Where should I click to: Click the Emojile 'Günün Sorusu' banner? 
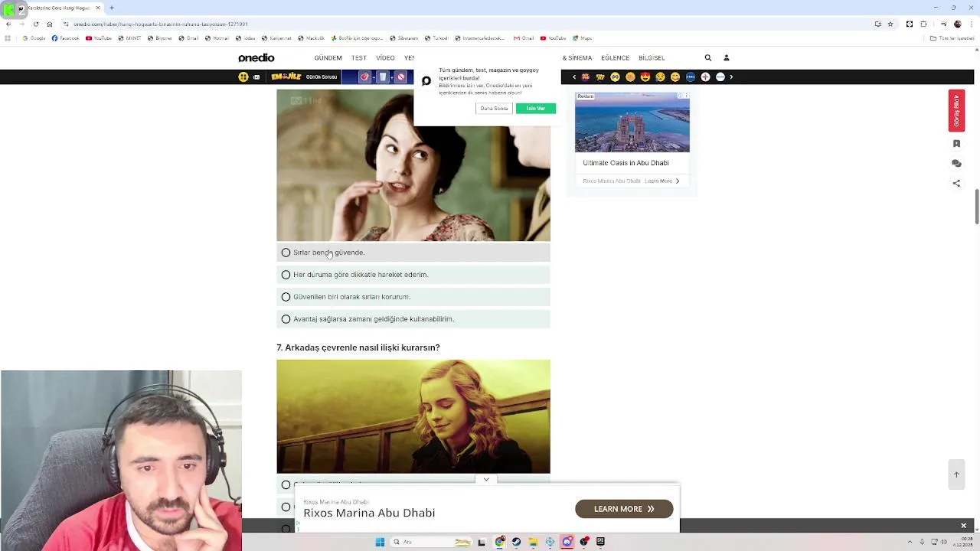305,77
